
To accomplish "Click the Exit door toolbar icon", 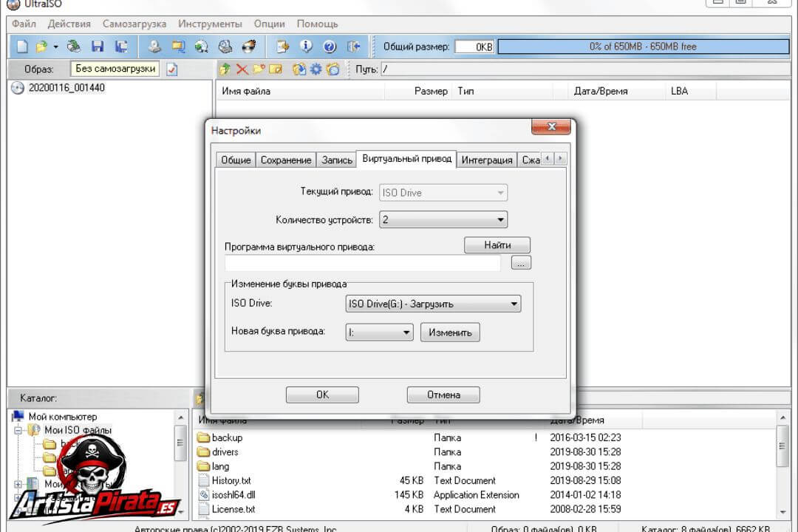I will [354, 47].
